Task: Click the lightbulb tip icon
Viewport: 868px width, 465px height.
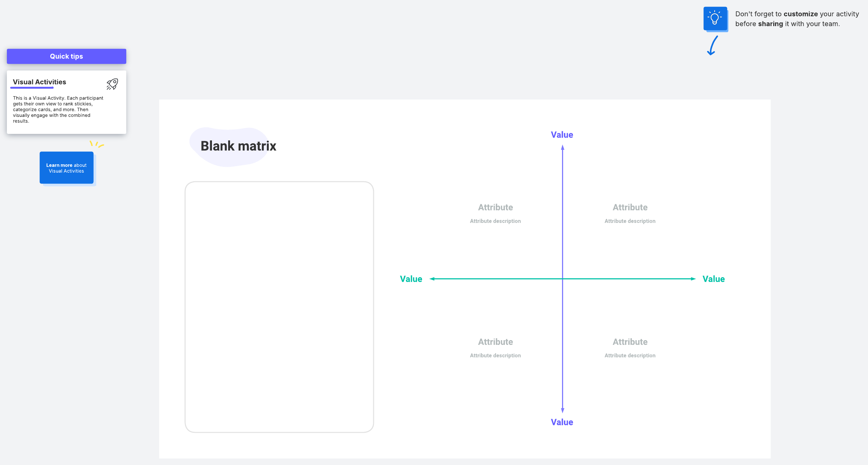Action: coord(715,18)
